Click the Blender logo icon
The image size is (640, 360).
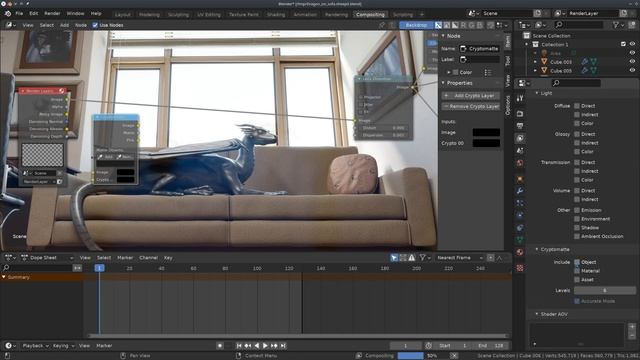click(7, 13)
